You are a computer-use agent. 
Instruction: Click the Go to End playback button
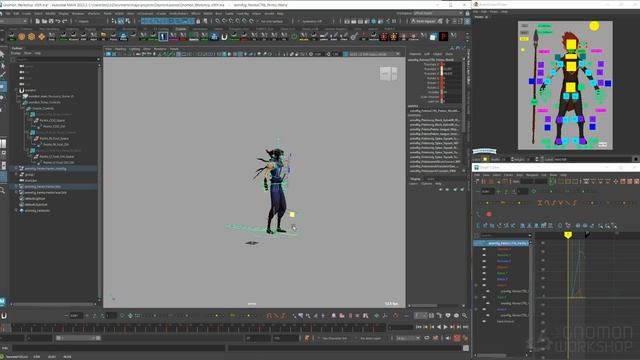465,327
